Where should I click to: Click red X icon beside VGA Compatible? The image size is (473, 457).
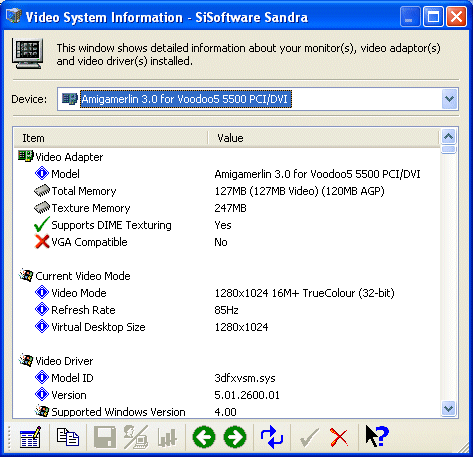pos(42,242)
